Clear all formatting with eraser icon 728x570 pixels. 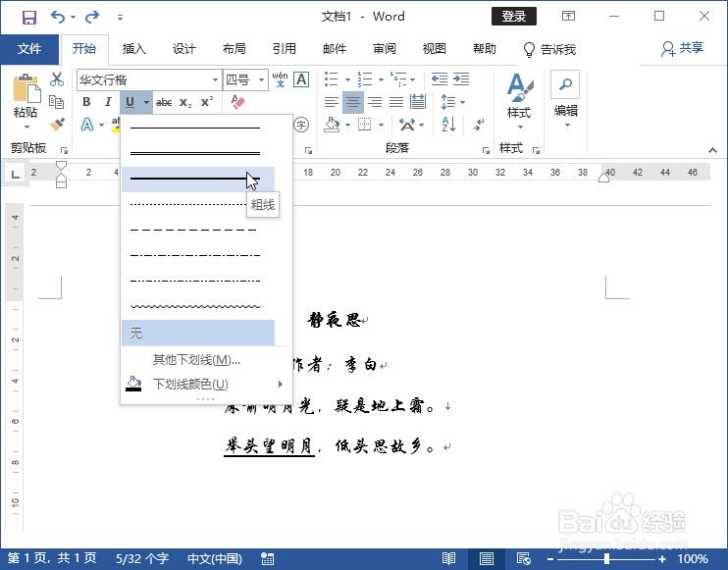[237, 102]
